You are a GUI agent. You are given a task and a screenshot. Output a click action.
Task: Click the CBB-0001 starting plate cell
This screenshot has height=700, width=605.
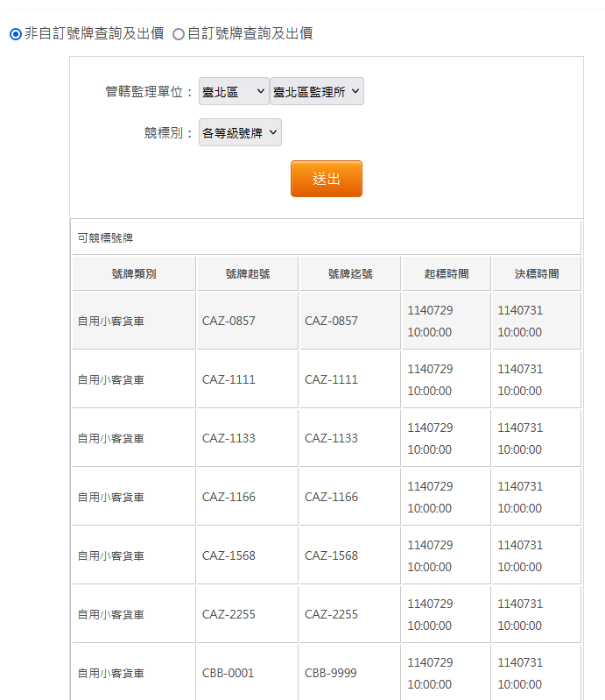(x=248, y=673)
